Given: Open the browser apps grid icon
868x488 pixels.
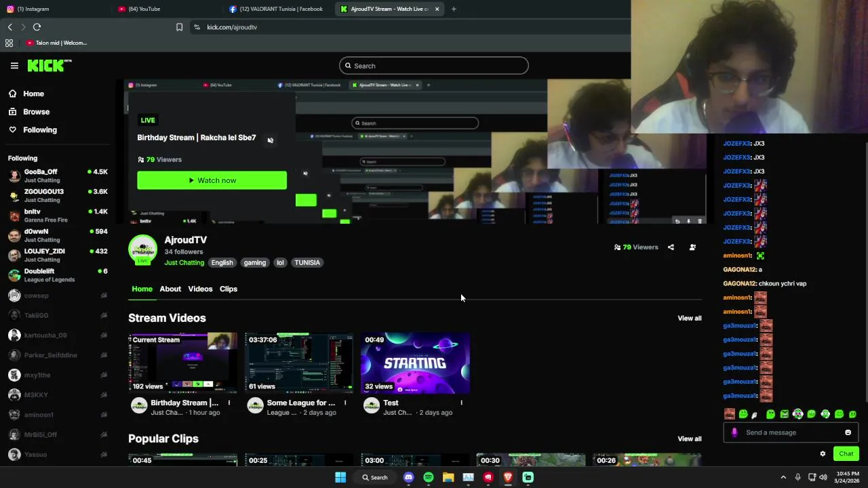Looking at the screenshot, I should click(9, 43).
